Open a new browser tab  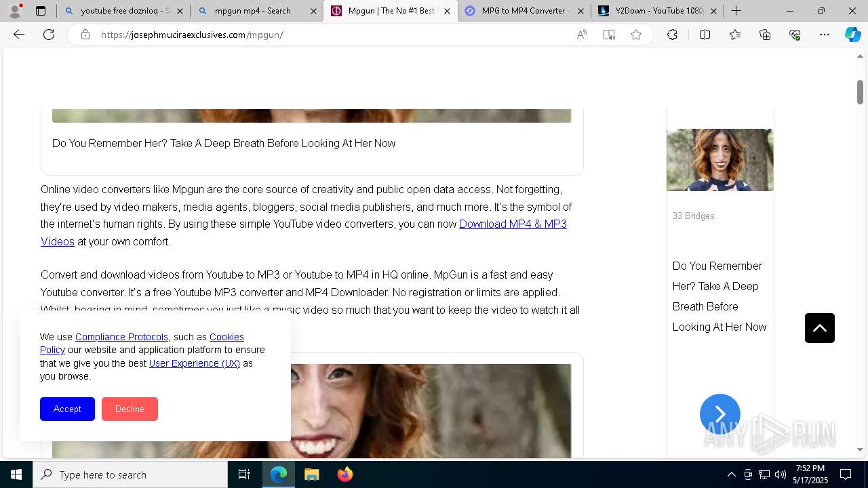tap(736, 11)
